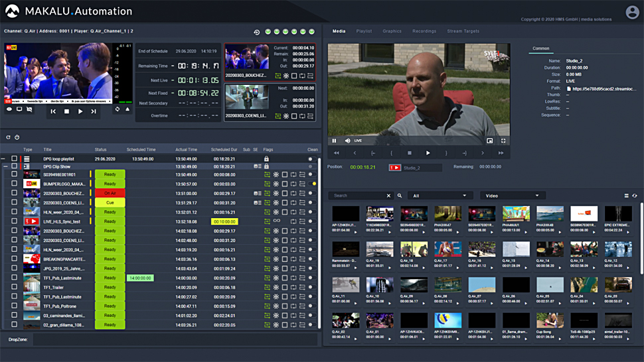
Task: Open the user account profile icon
Action: click(x=632, y=12)
